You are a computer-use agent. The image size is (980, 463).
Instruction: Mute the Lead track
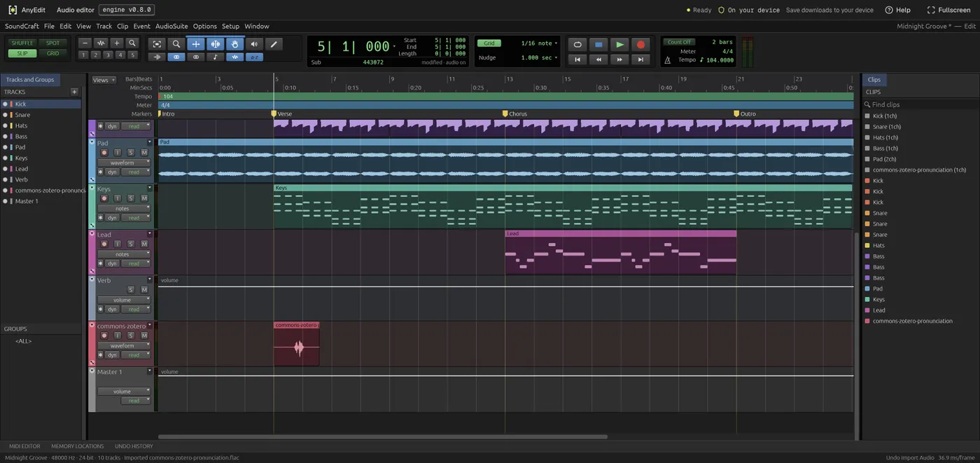point(144,244)
